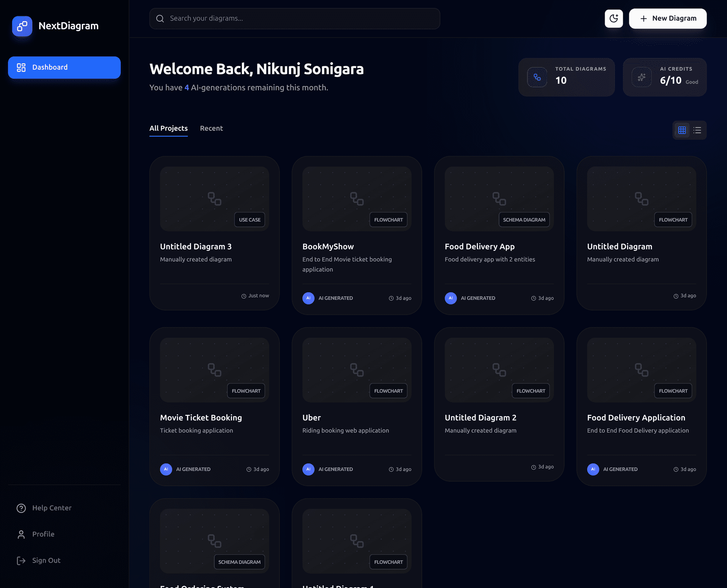
Task: Click the search magnifier icon
Action: 160,19
